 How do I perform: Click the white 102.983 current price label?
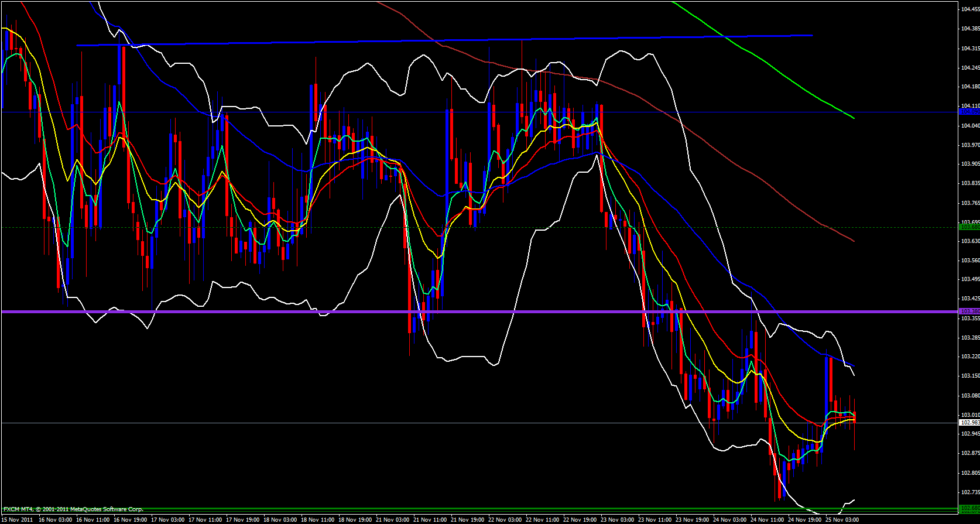tap(969, 422)
